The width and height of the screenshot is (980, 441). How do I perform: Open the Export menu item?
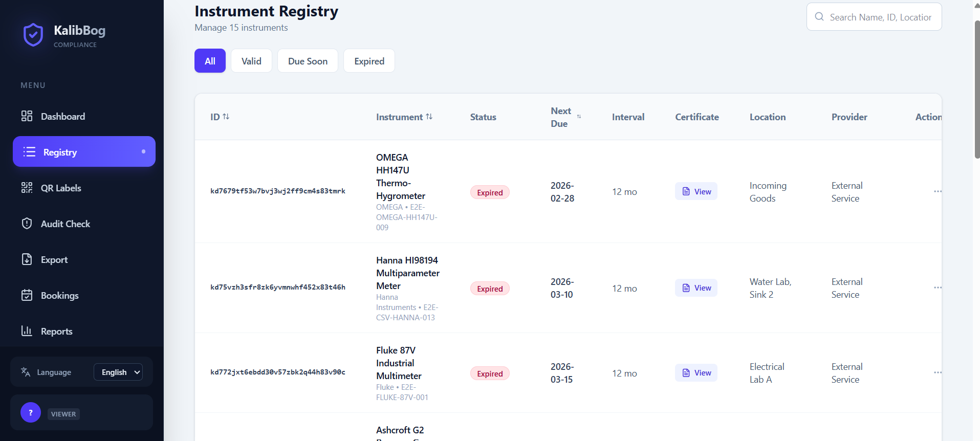[x=84, y=259]
